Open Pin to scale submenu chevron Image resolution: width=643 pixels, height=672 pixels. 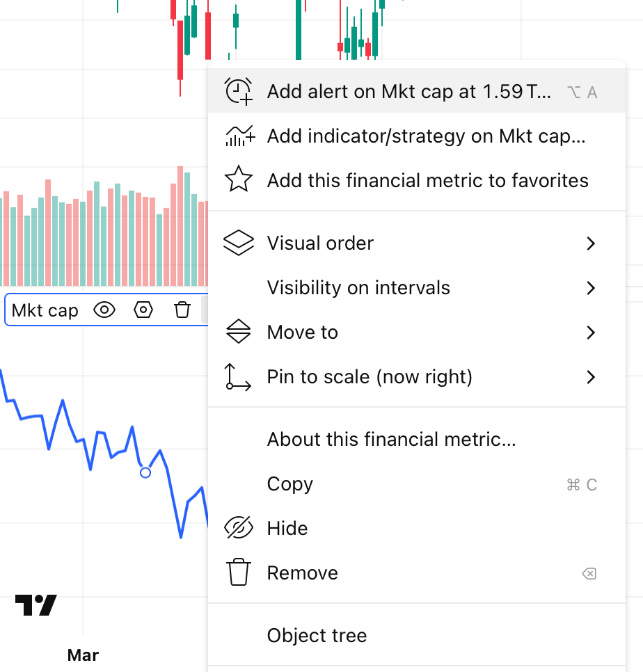(591, 377)
